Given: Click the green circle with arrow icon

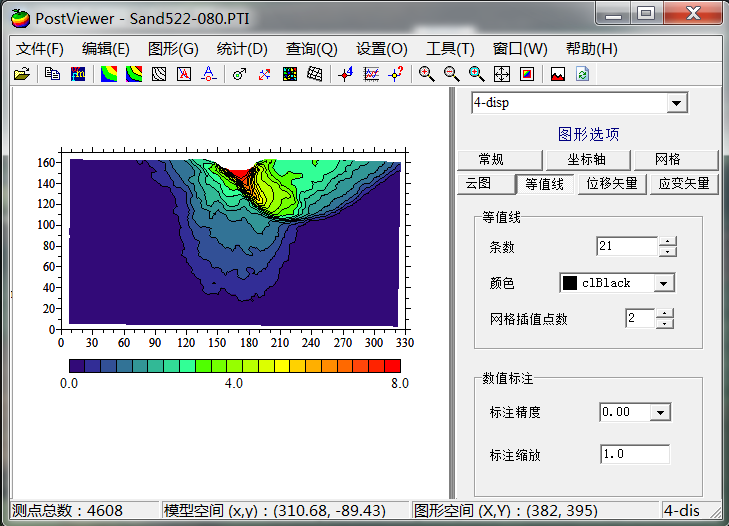Looking at the screenshot, I should [239, 74].
